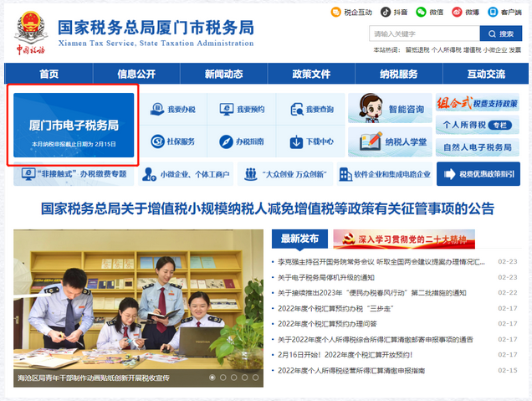Open the headline 国家税务总局关于增值税小规模纳税人 announcement
This screenshot has width=532, height=401.
[x=268, y=208]
